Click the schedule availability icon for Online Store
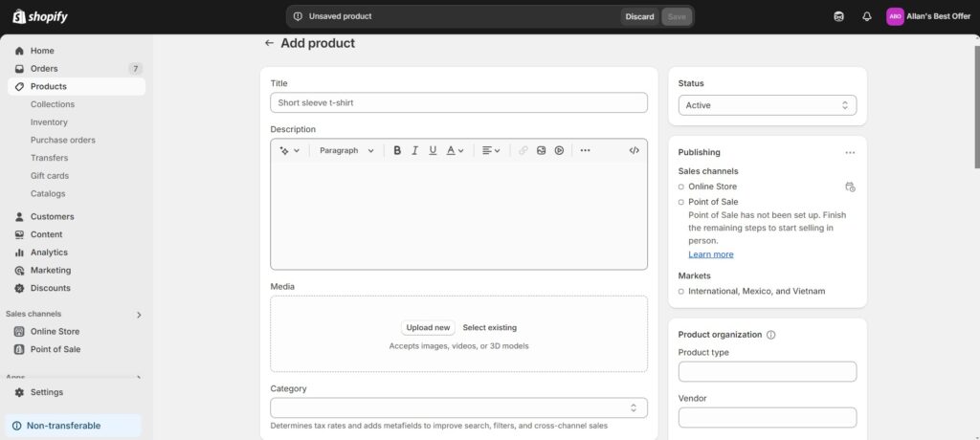This screenshot has width=980, height=440. 850,187
